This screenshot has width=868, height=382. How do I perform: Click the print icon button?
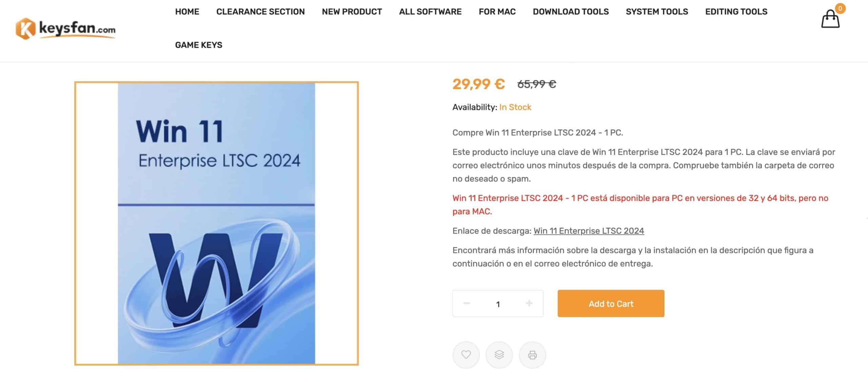point(532,355)
